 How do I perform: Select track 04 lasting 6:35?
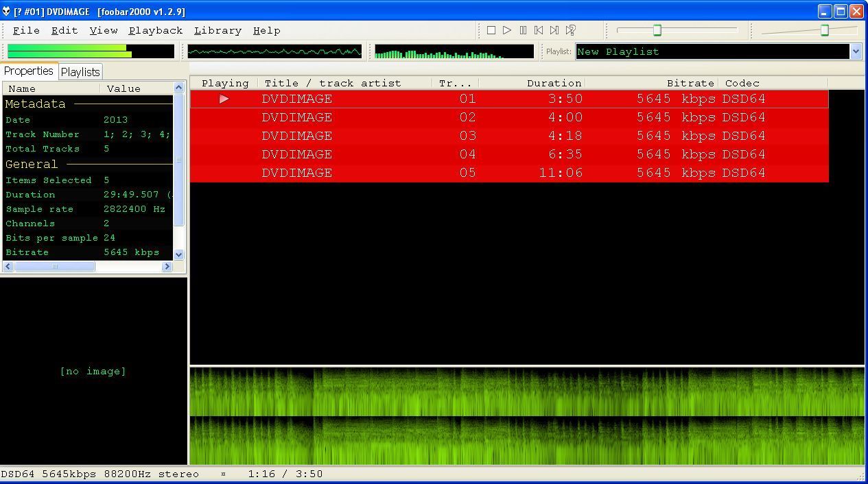(x=509, y=154)
